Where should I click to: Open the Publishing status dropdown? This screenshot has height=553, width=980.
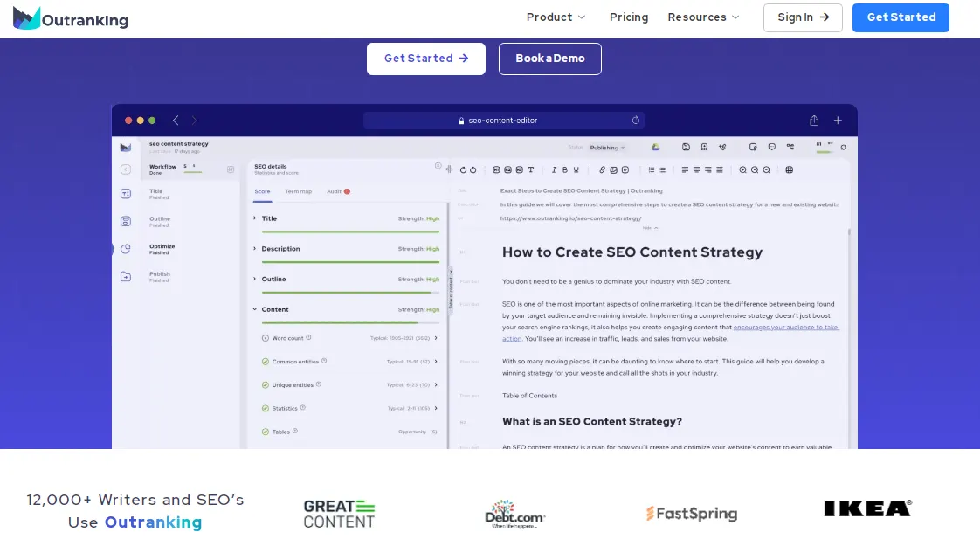(x=607, y=149)
